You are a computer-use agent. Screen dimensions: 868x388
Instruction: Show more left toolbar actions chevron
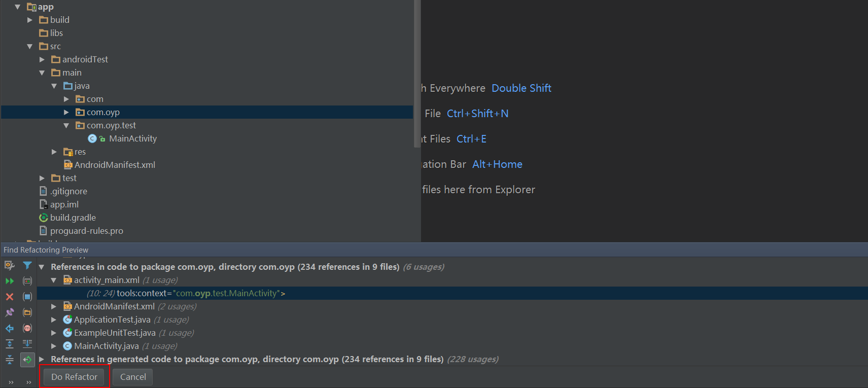[11, 382]
